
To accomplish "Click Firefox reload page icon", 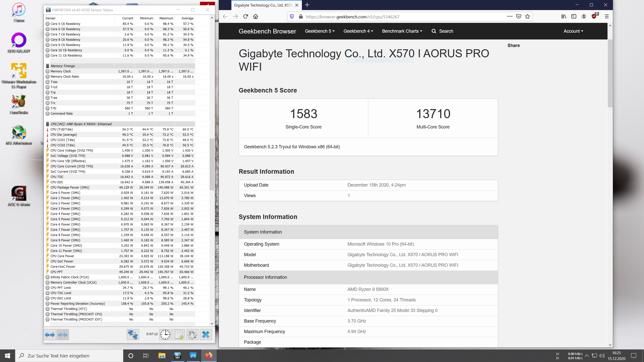I will click(246, 17).
